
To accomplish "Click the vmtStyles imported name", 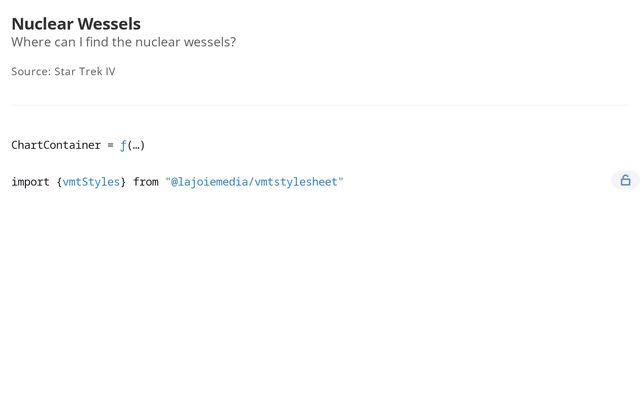I will coord(91,182).
